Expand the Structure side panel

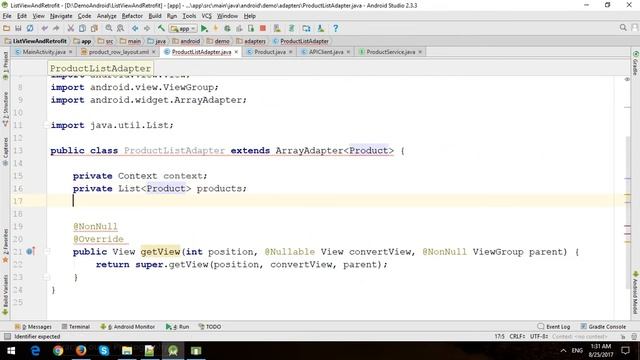click(x=5, y=109)
